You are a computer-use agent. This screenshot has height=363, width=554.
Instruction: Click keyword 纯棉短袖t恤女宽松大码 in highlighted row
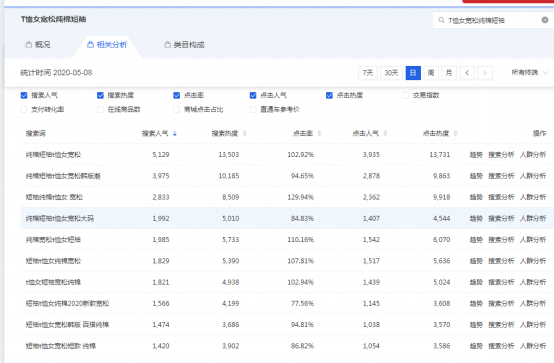pyautogui.click(x=60, y=218)
